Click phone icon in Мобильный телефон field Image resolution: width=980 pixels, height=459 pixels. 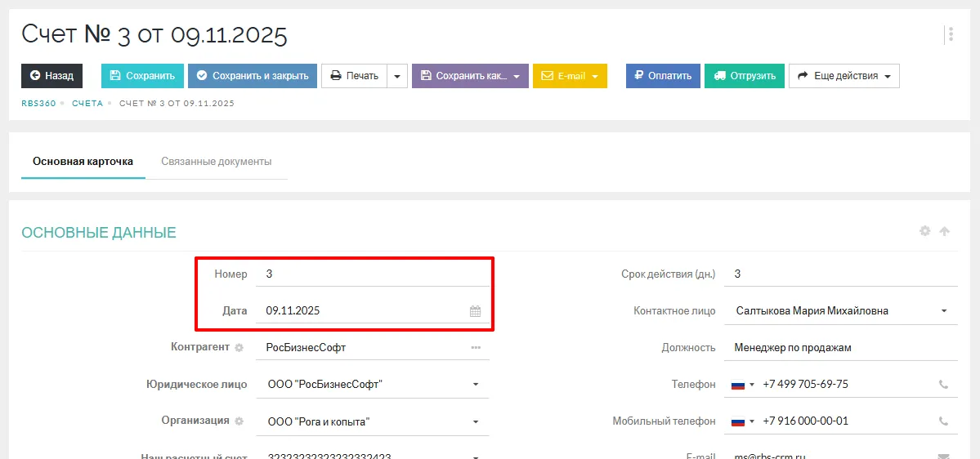943,421
